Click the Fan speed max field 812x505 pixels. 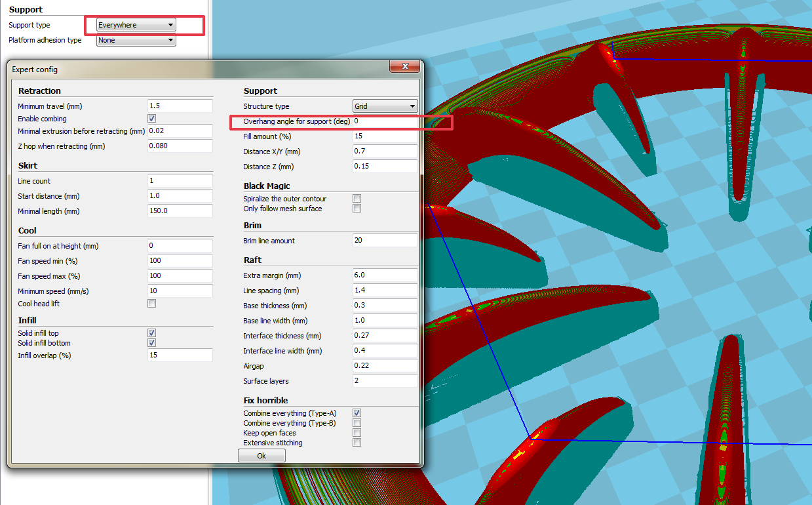(180, 276)
